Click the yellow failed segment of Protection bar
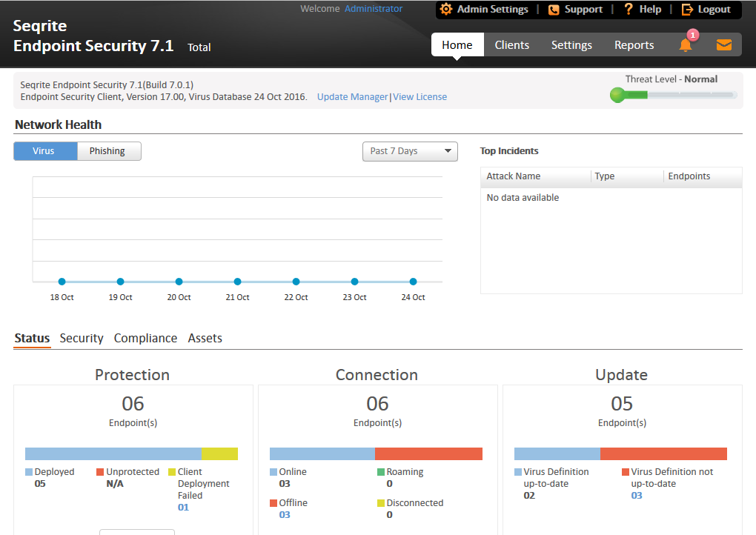Viewport: 756px width, 535px height. [219, 453]
